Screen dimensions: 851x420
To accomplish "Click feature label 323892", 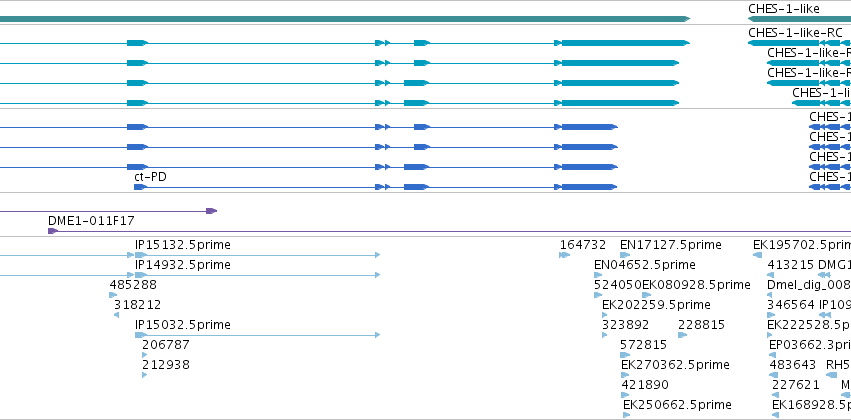I will [x=625, y=324].
